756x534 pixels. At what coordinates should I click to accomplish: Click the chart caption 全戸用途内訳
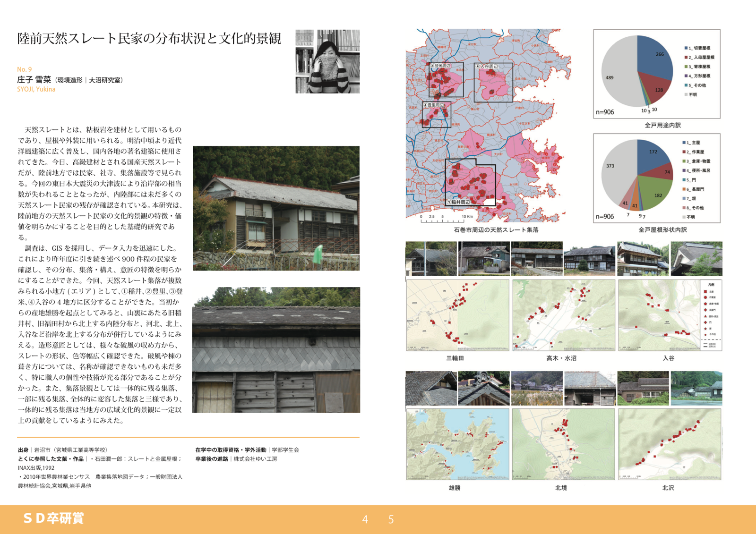click(x=662, y=126)
